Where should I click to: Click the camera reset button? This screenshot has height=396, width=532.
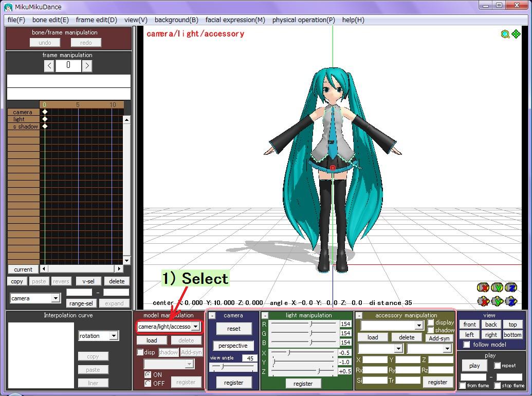tap(234, 329)
